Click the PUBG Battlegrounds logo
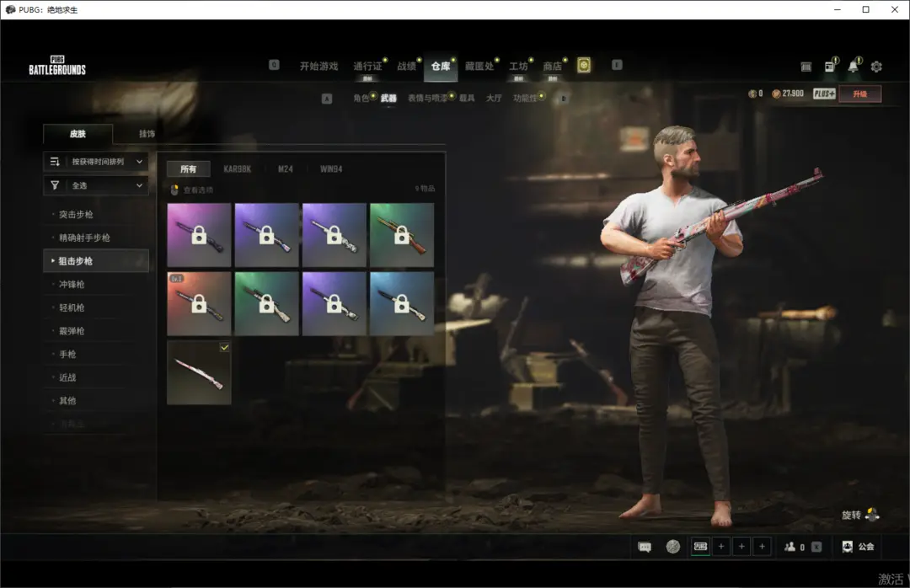 (x=57, y=66)
